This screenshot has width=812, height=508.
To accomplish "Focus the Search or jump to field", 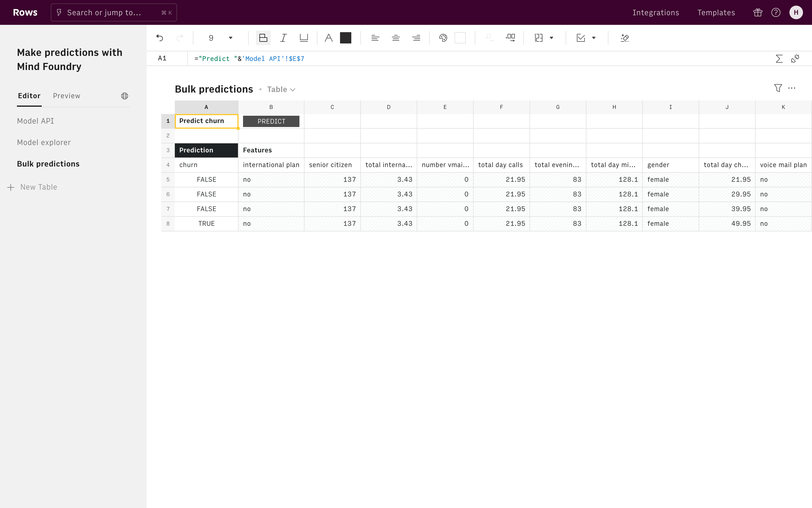I will (x=114, y=12).
